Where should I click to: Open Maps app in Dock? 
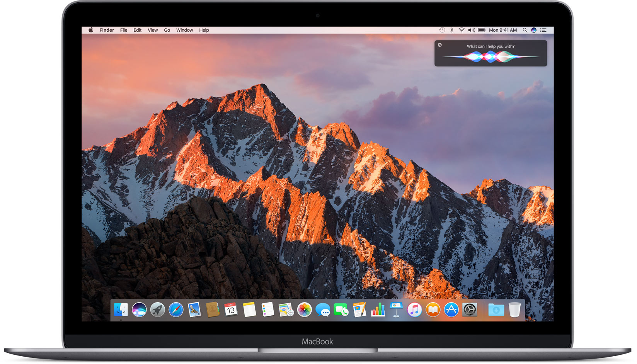tap(286, 310)
